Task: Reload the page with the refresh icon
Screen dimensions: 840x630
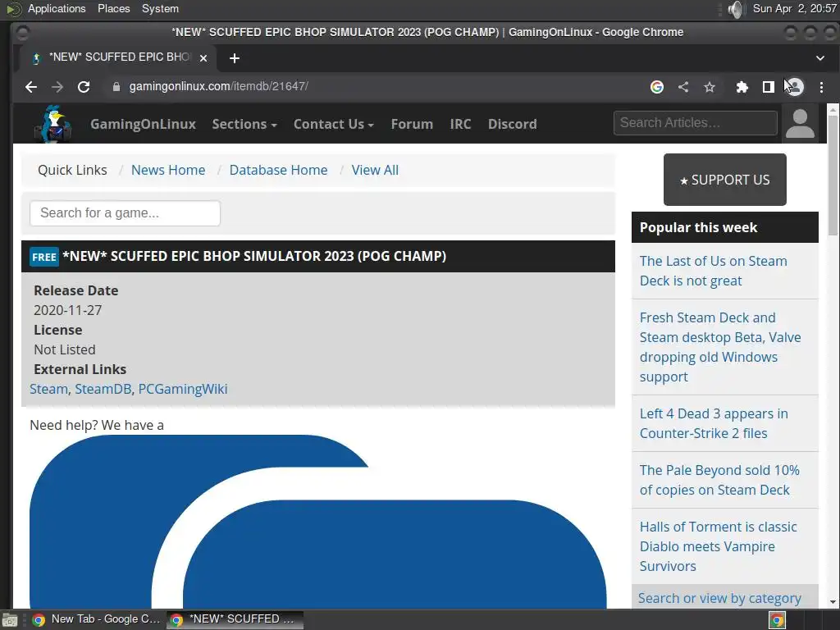Action: coord(84,87)
